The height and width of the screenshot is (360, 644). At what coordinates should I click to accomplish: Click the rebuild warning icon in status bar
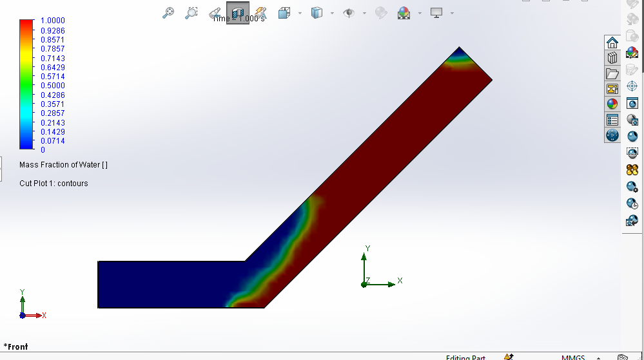point(509,357)
